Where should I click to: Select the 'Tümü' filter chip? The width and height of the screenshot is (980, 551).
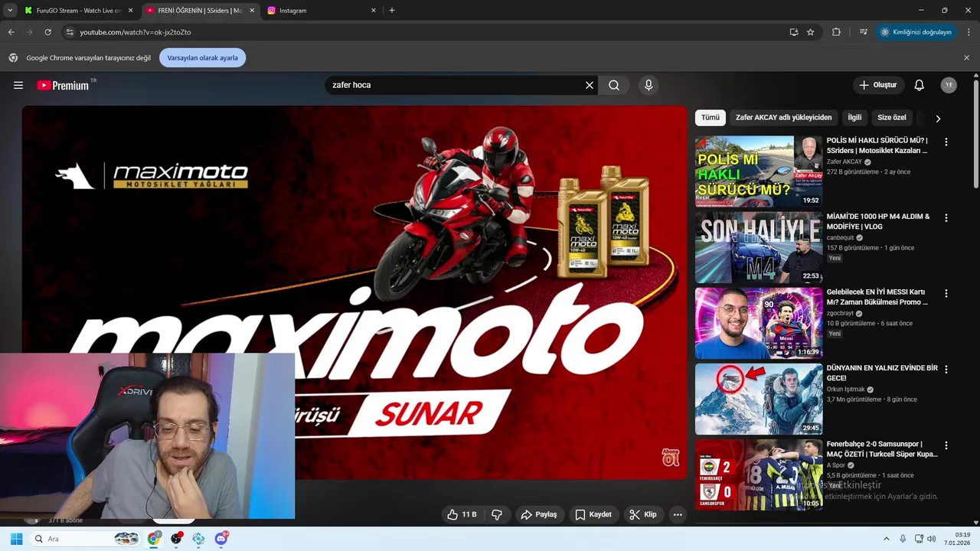pyautogui.click(x=710, y=118)
